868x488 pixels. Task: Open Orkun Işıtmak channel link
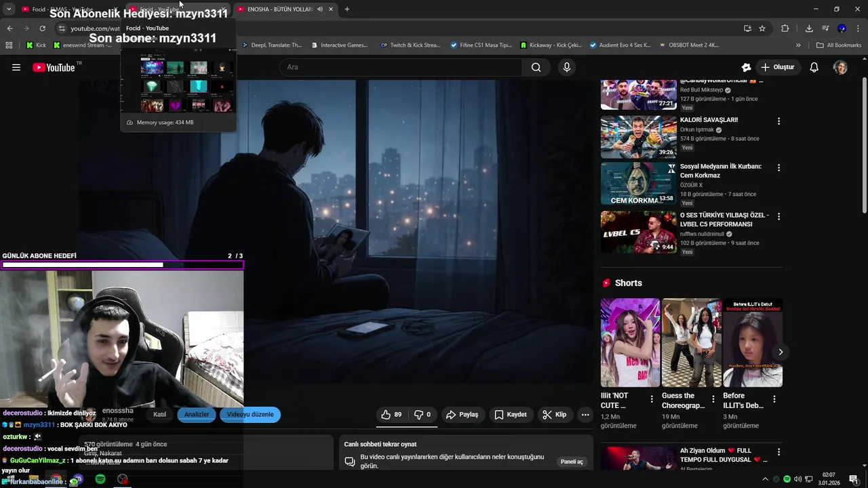pyautogui.click(x=697, y=129)
